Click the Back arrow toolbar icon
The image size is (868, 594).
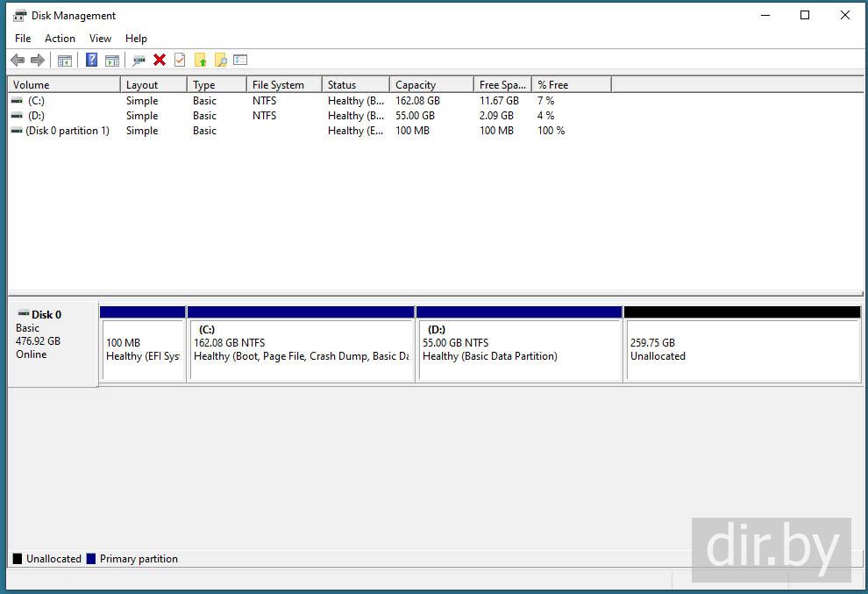[18, 60]
